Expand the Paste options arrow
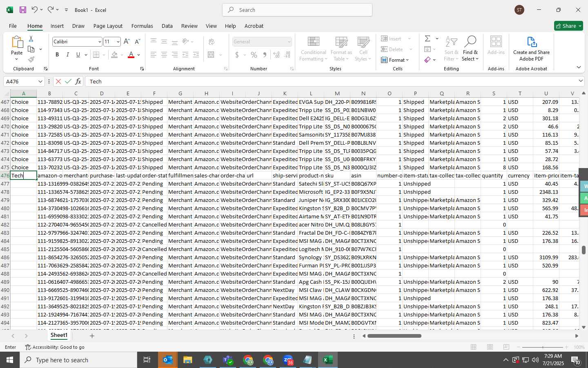The height and width of the screenshot is (368, 588). pos(17,59)
